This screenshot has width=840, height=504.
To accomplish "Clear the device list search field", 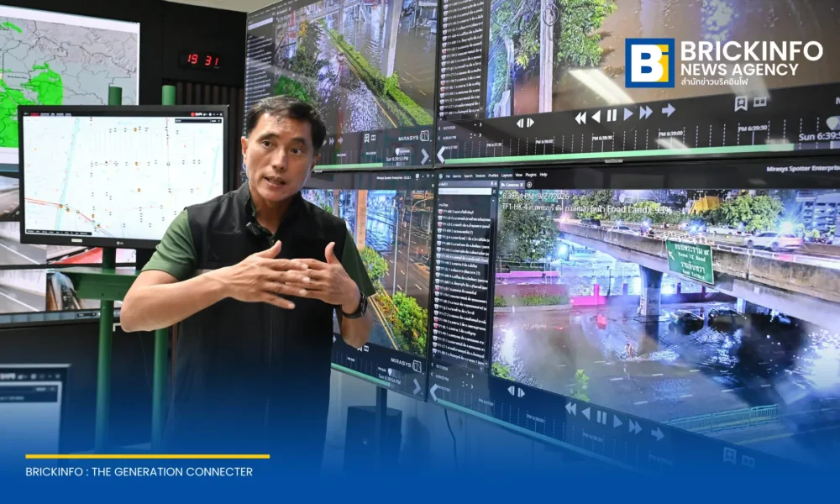I will click(x=494, y=192).
